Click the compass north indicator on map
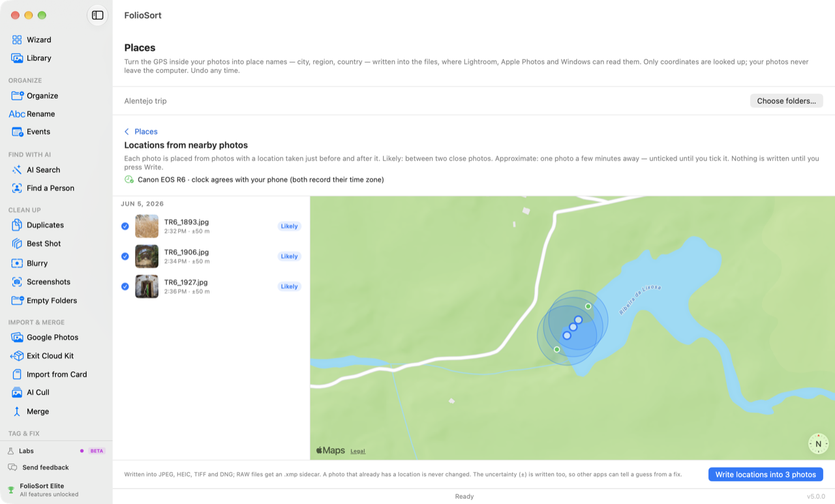 818,444
